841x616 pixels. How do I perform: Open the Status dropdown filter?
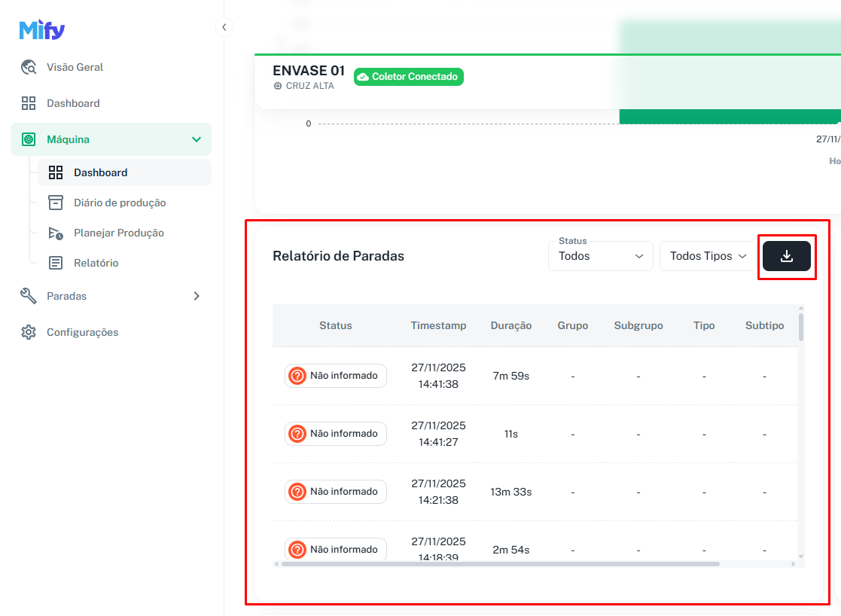600,256
